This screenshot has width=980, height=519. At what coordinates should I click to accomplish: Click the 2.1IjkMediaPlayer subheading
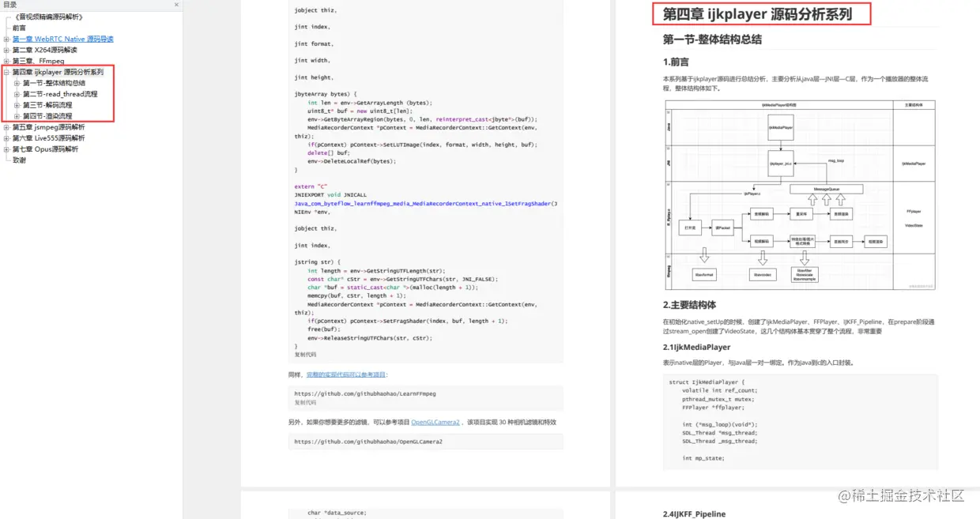coord(696,347)
